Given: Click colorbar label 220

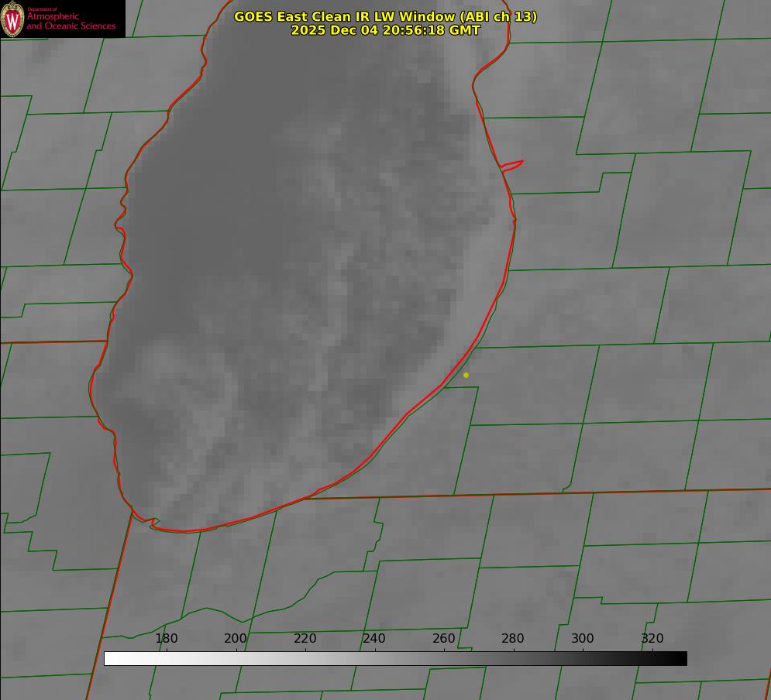Looking at the screenshot, I should point(305,638).
